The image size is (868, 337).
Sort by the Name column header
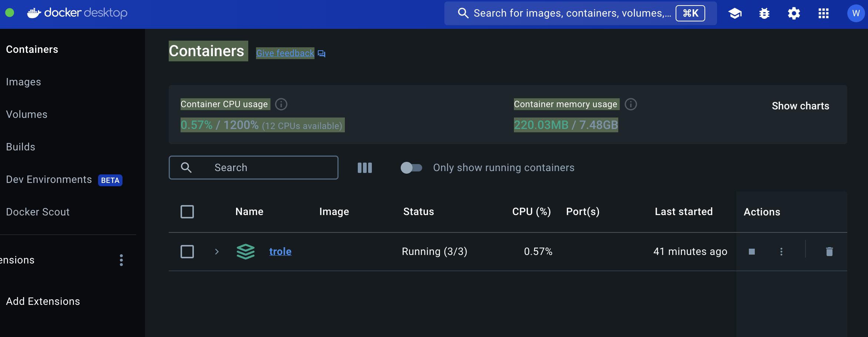249,212
